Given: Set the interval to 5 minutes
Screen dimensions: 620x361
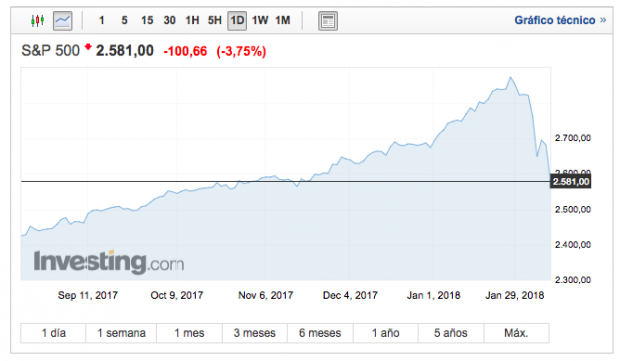Looking at the screenshot, I should (124, 20).
